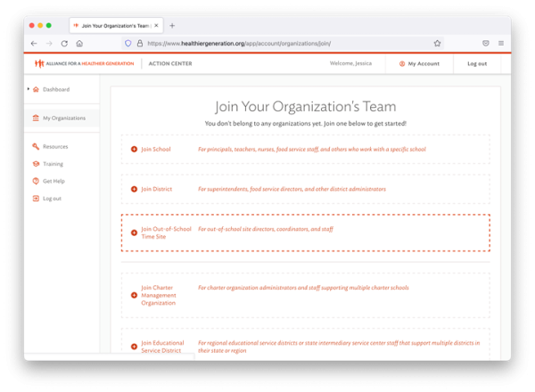Image resolution: width=535 pixels, height=392 pixels.
Task: Click the Alliance for a Healthier Generation logo
Action: point(83,63)
